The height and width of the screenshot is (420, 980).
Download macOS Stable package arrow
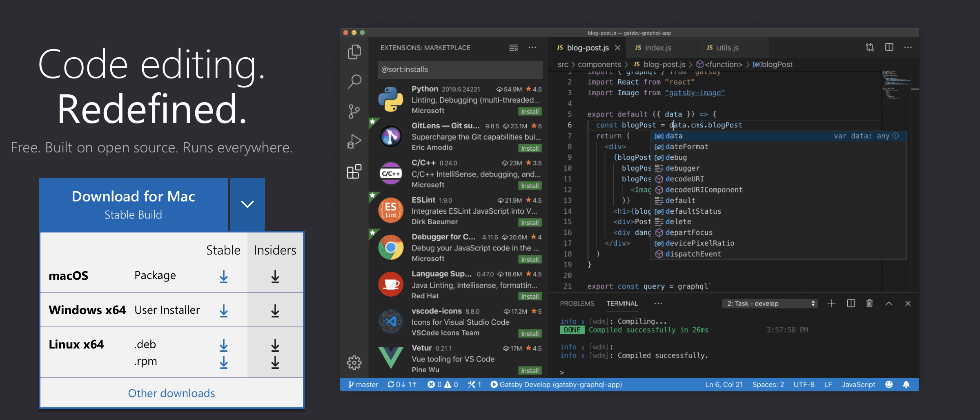[x=224, y=277]
